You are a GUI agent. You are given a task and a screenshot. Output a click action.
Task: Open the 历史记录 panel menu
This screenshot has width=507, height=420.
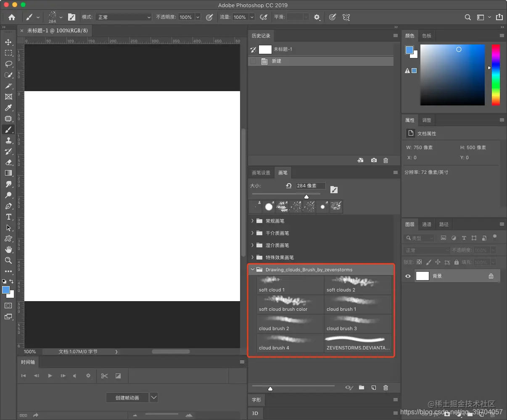396,36
